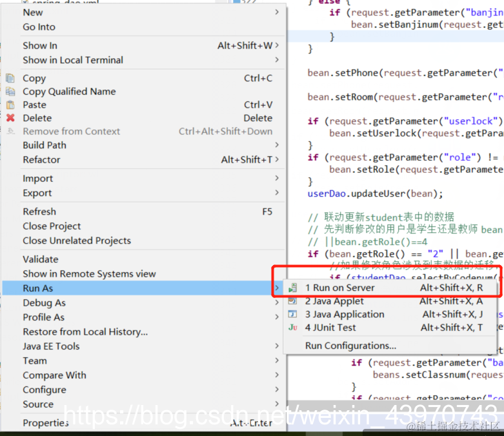Choose 2 Java Applet option
Screen dimensions: 504x436
click(x=390, y=301)
